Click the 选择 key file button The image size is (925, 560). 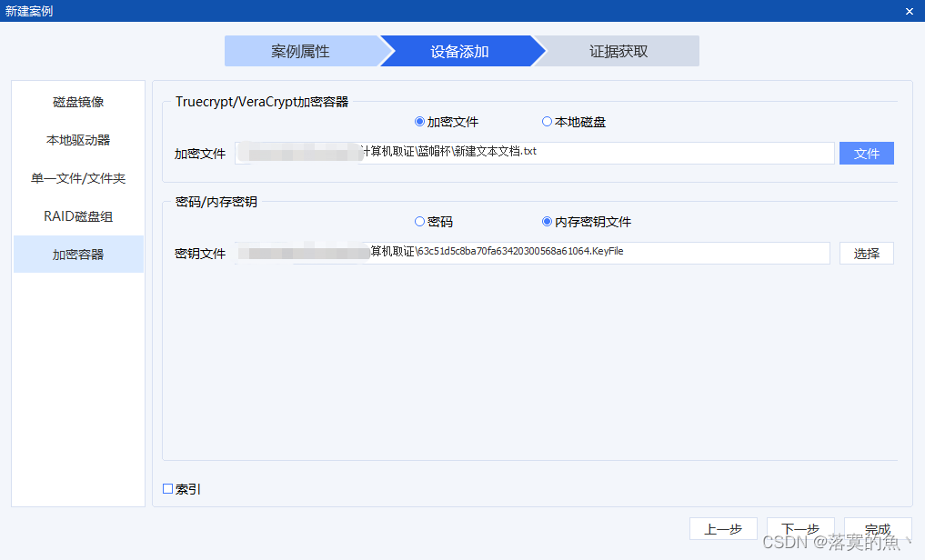coord(866,253)
